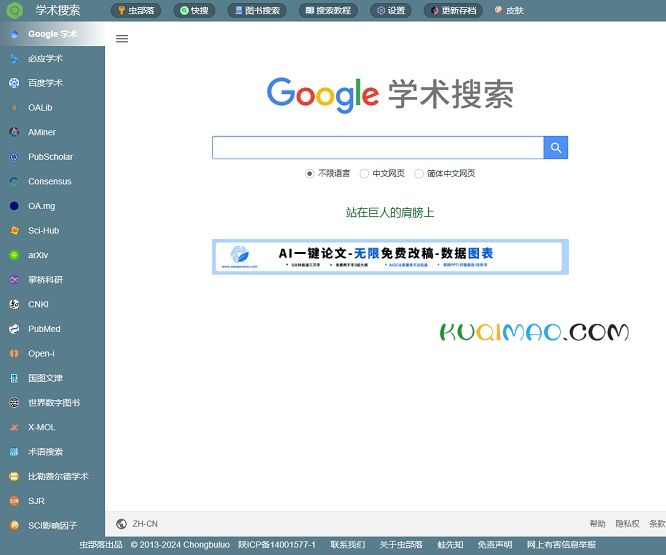Click the 网上有害信息举报 footer link
The width and height of the screenshot is (666, 555).
(562, 545)
